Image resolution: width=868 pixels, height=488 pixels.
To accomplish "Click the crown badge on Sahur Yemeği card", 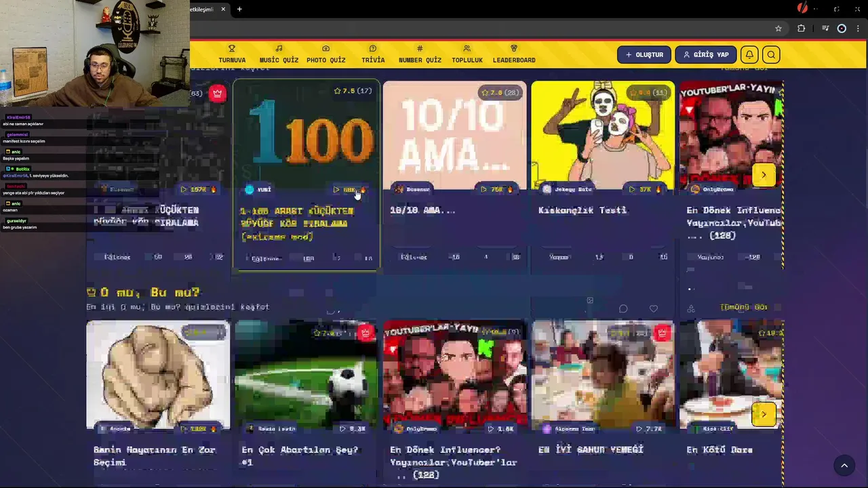I will pyautogui.click(x=662, y=333).
